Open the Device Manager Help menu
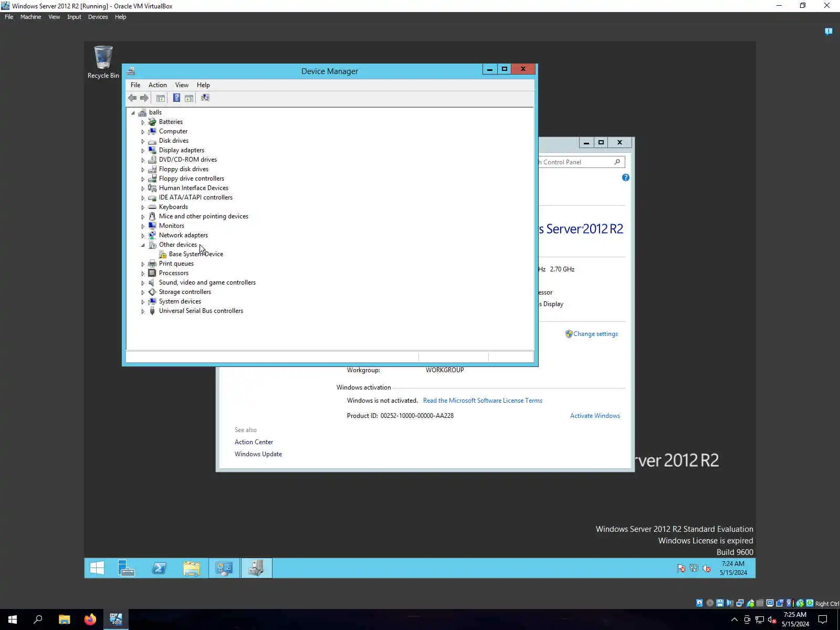Viewport: 840px width, 630px height. tap(203, 85)
